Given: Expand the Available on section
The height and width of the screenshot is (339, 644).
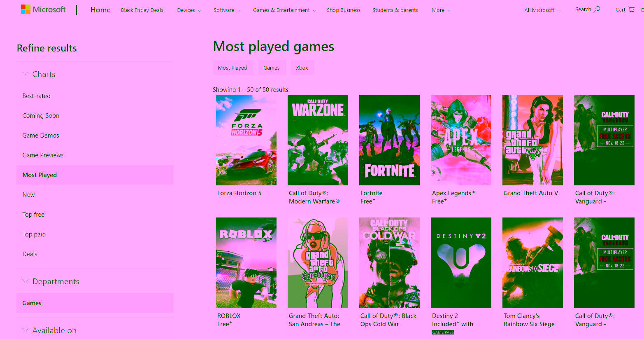Looking at the screenshot, I should click(x=26, y=330).
